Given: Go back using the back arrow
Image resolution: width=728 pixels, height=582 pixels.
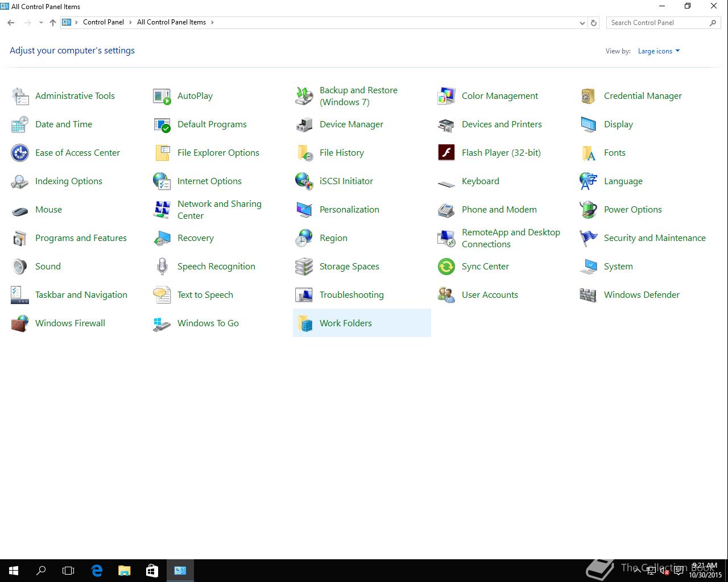Looking at the screenshot, I should [11, 23].
